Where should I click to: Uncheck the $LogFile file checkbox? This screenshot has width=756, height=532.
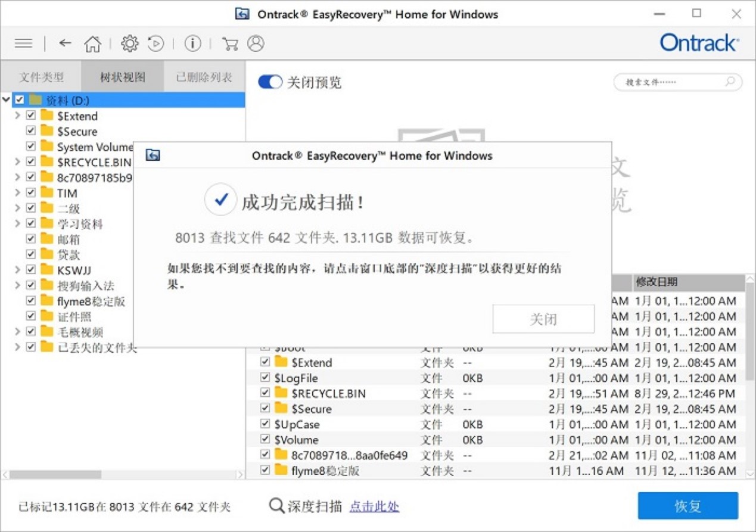coord(264,378)
